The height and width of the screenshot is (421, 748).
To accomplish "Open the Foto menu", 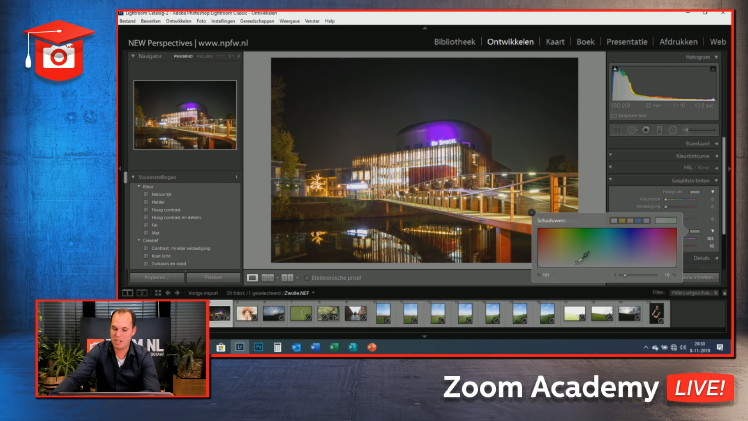I will coord(201,21).
